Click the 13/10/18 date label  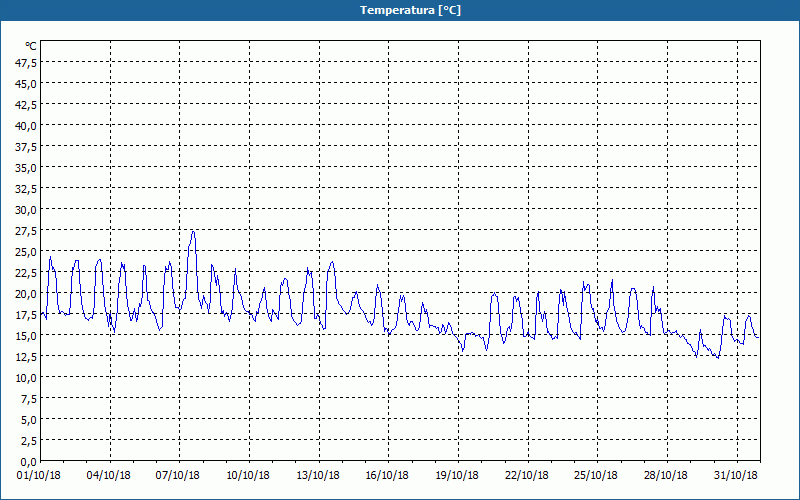tap(318, 476)
